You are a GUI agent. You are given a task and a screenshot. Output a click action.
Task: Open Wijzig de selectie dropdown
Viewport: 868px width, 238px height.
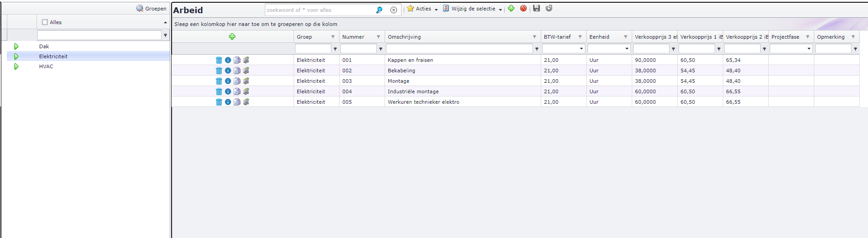(472, 9)
